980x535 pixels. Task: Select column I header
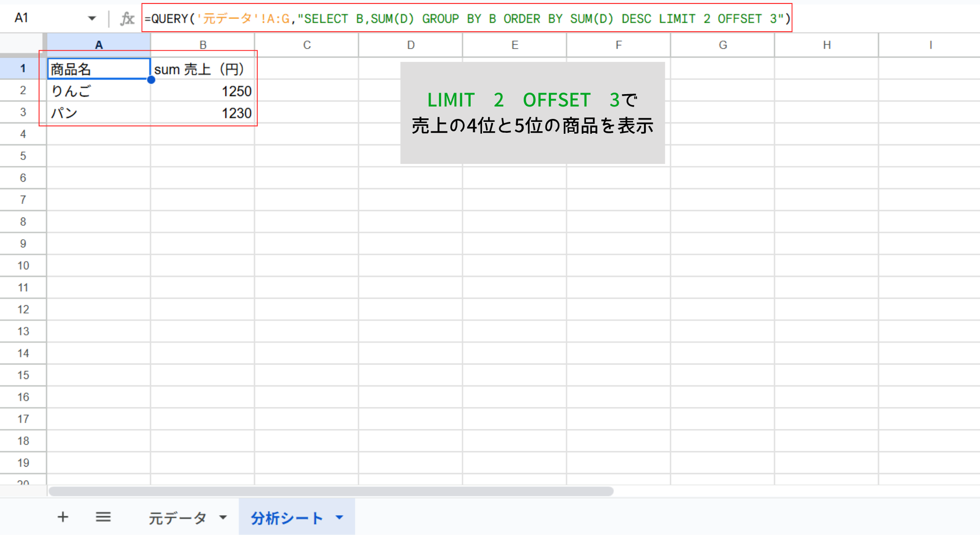tap(930, 45)
